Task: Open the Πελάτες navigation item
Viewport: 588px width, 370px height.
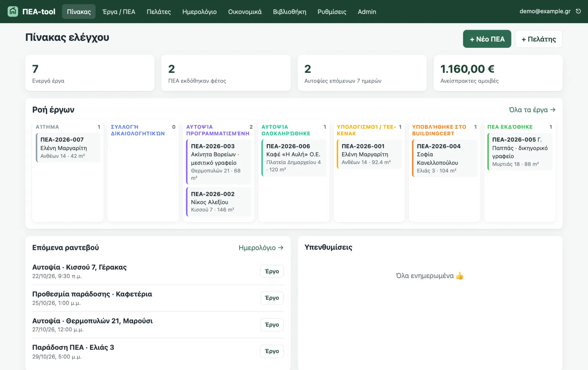Action: click(159, 12)
